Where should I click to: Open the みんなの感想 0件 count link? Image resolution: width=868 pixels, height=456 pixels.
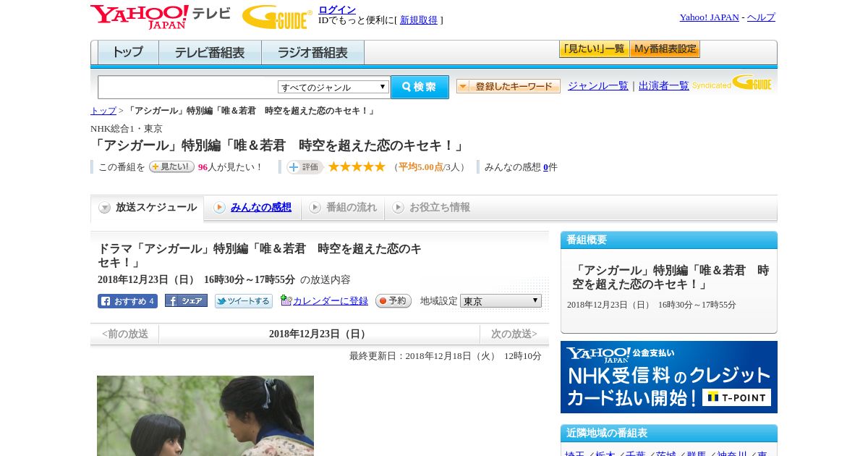pyautogui.click(x=546, y=167)
